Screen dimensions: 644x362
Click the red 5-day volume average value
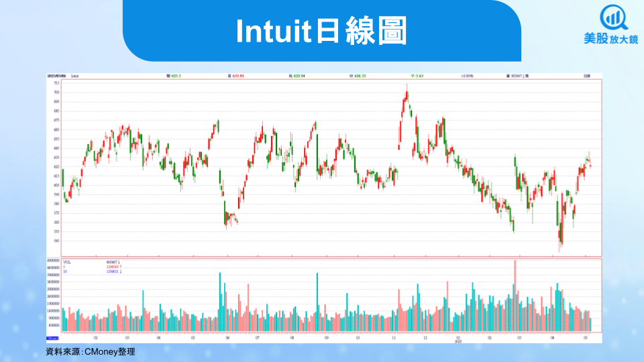pyautogui.click(x=114, y=267)
